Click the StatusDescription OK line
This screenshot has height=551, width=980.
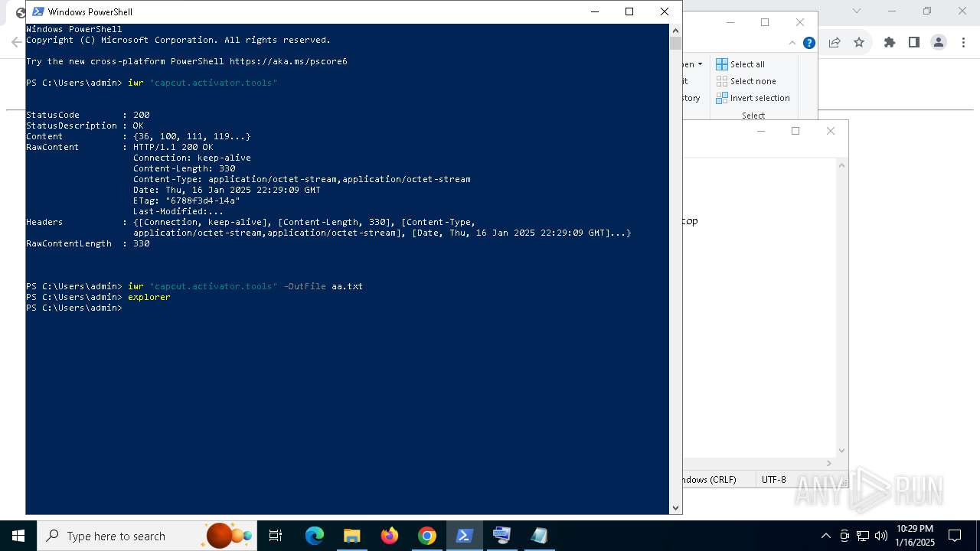[x=85, y=126]
